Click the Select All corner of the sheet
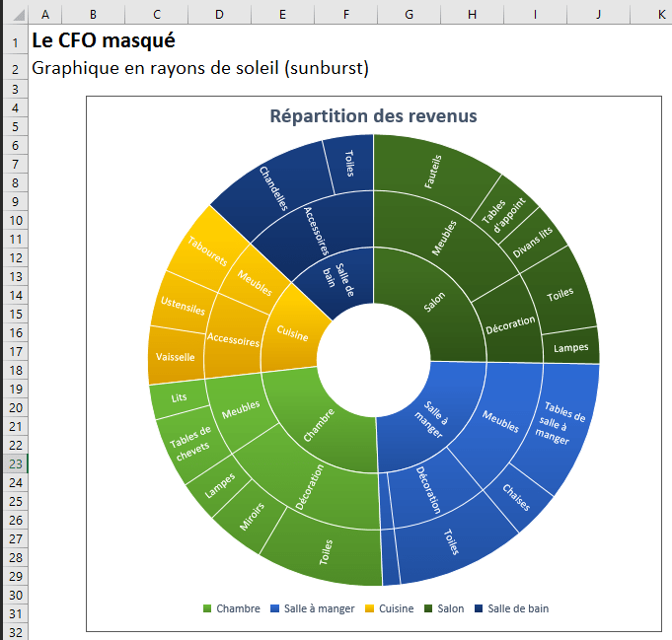672x640 pixels. tap(14, 15)
